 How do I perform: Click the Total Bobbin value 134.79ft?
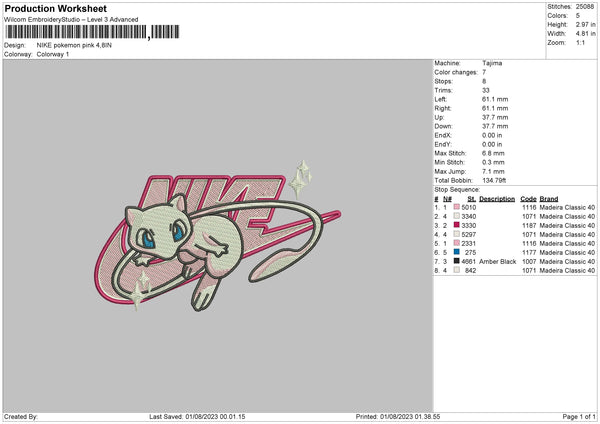494,180
